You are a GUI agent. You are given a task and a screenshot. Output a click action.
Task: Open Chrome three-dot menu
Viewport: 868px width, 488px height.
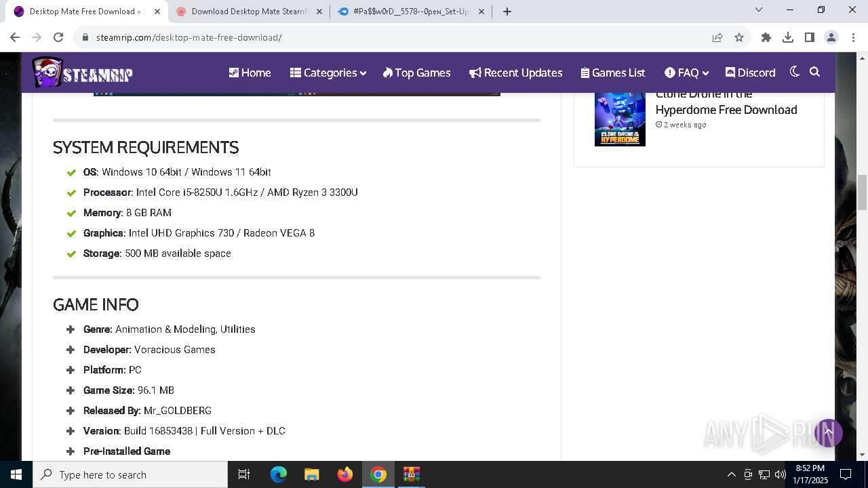tap(852, 37)
